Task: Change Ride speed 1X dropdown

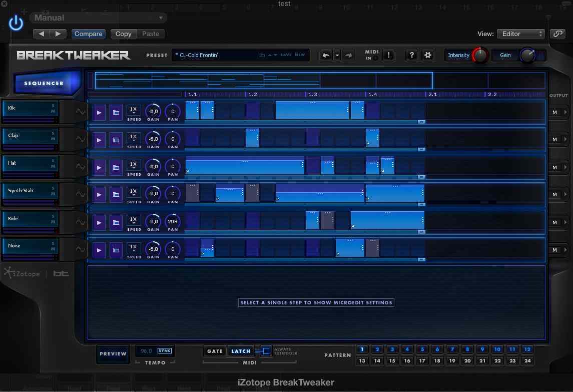Action: click(134, 220)
